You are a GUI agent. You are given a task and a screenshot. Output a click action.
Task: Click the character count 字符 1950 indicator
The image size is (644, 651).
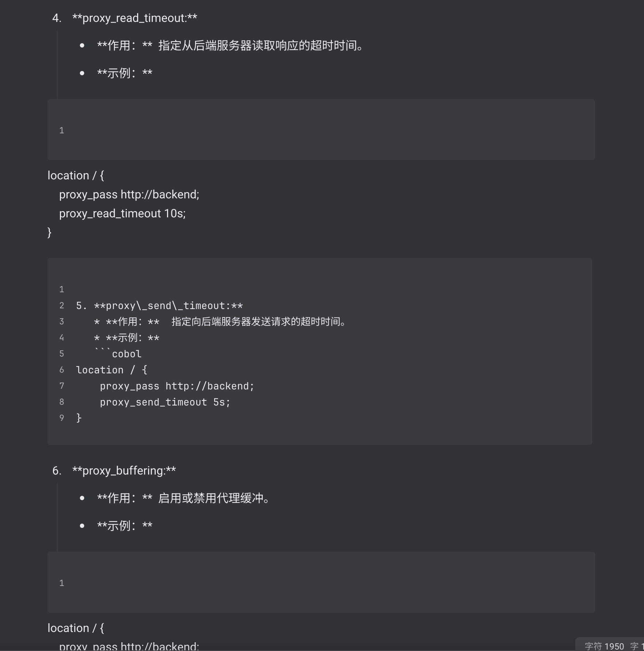click(605, 646)
